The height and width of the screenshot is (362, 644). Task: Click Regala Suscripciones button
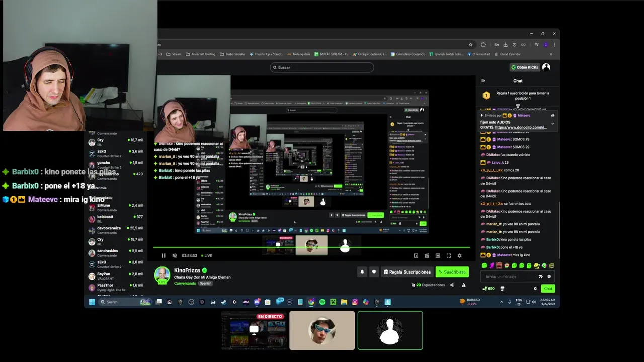[x=407, y=272]
